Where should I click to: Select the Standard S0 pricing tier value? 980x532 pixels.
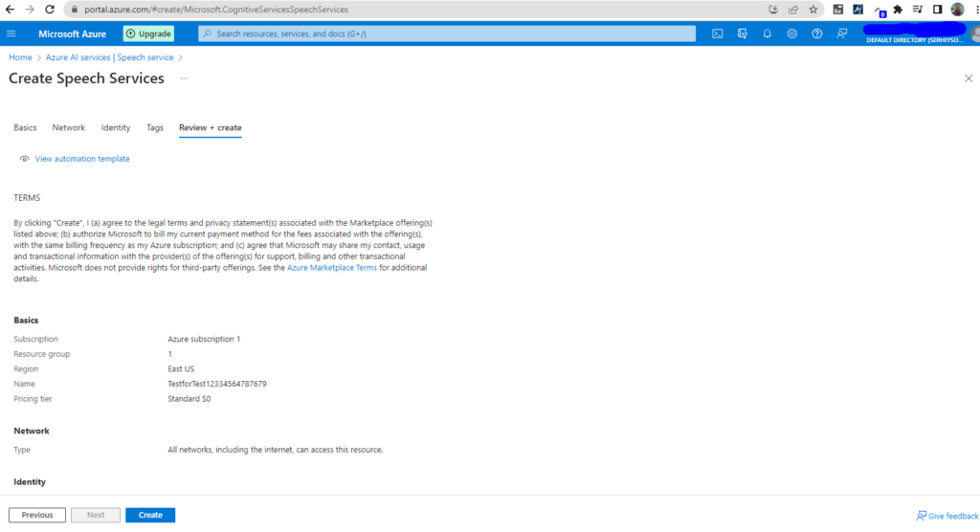189,399
